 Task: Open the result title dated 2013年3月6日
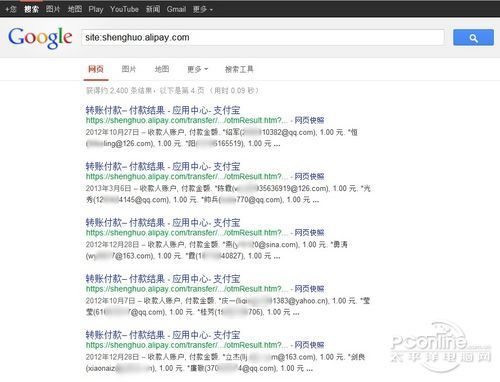163,166
